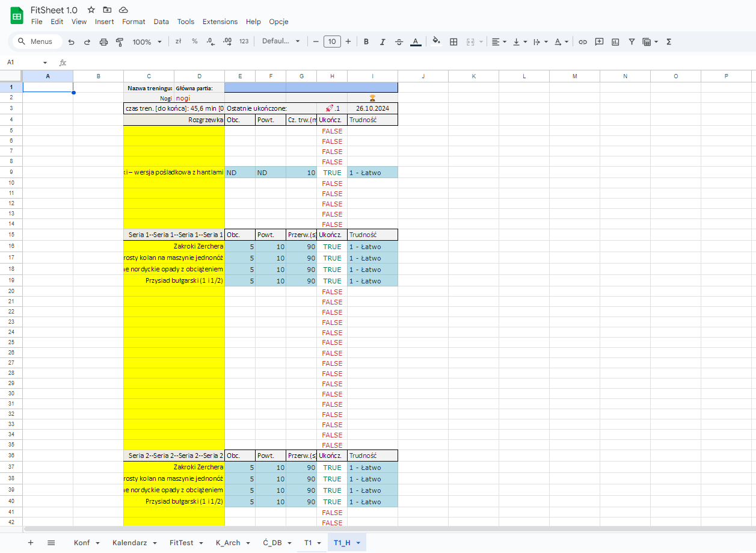Star the FitSheet 1.0 document

(91, 10)
